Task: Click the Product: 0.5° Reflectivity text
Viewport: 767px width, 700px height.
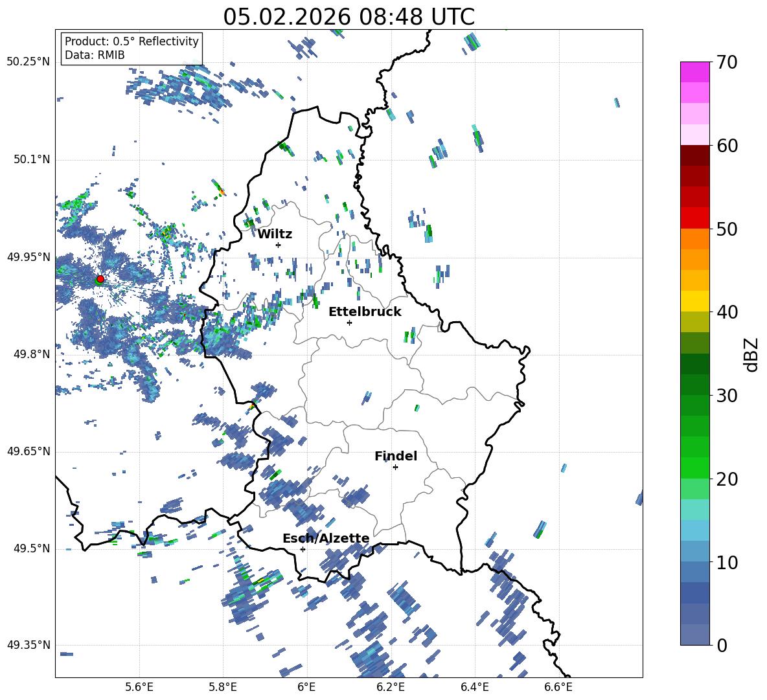Action: [132, 41]
